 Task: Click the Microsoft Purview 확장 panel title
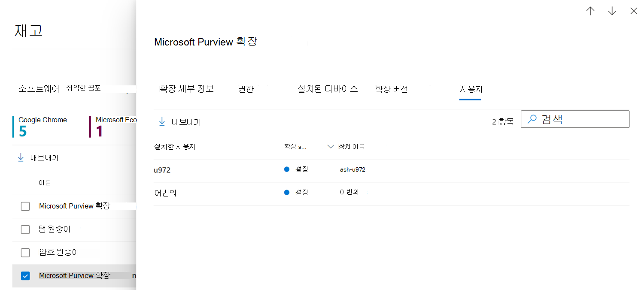pyautogui.click(x=206, y=42)
